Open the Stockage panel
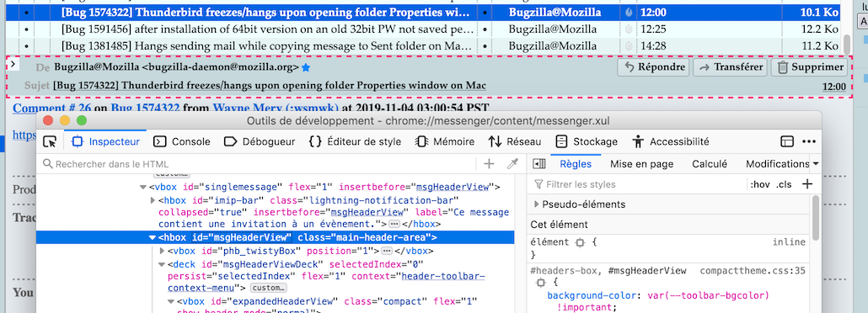Image resolution: width=868 pixels, height=313 pixels. click(587, 142)
